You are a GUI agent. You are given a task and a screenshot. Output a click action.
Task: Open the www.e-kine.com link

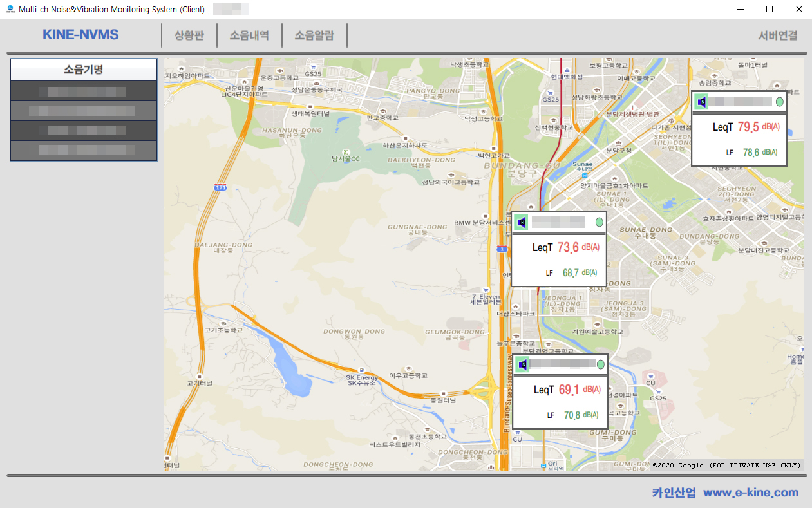point(751,493)
